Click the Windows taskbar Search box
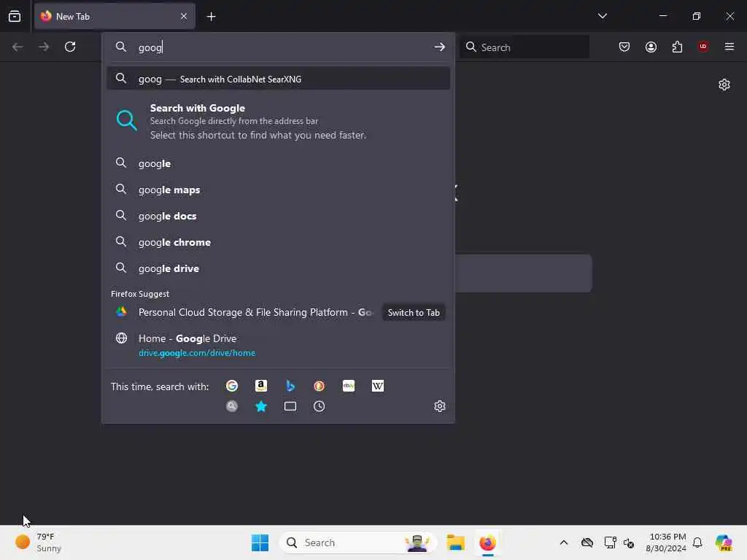This screenshot has width=747, height=560. pos(357,542)
